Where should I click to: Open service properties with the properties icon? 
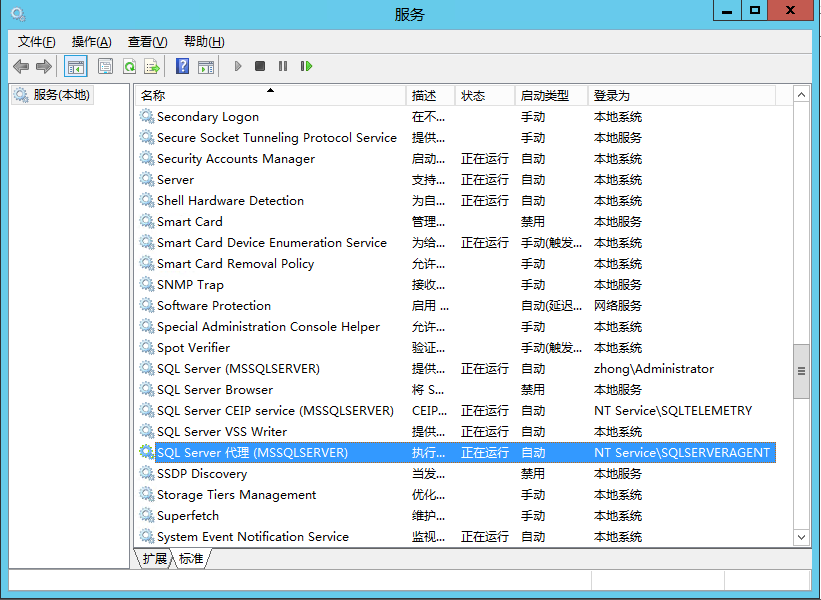coord(104,66)
